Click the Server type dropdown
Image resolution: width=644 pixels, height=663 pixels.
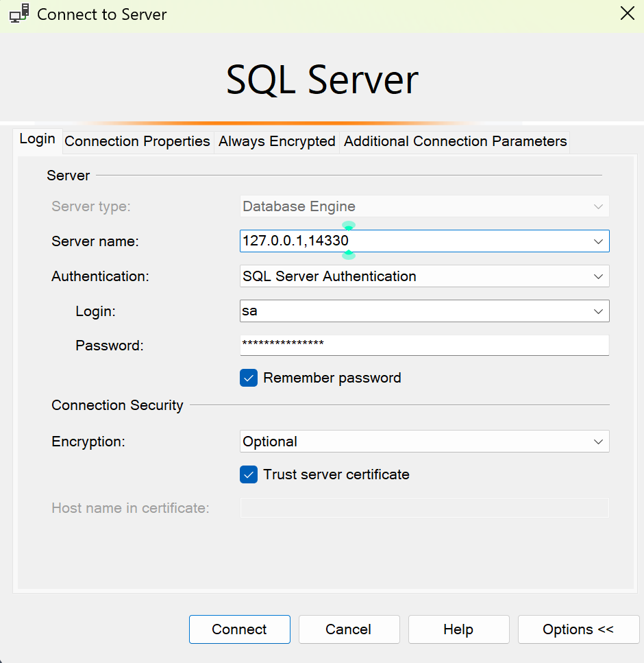click(x=424, y=206)
